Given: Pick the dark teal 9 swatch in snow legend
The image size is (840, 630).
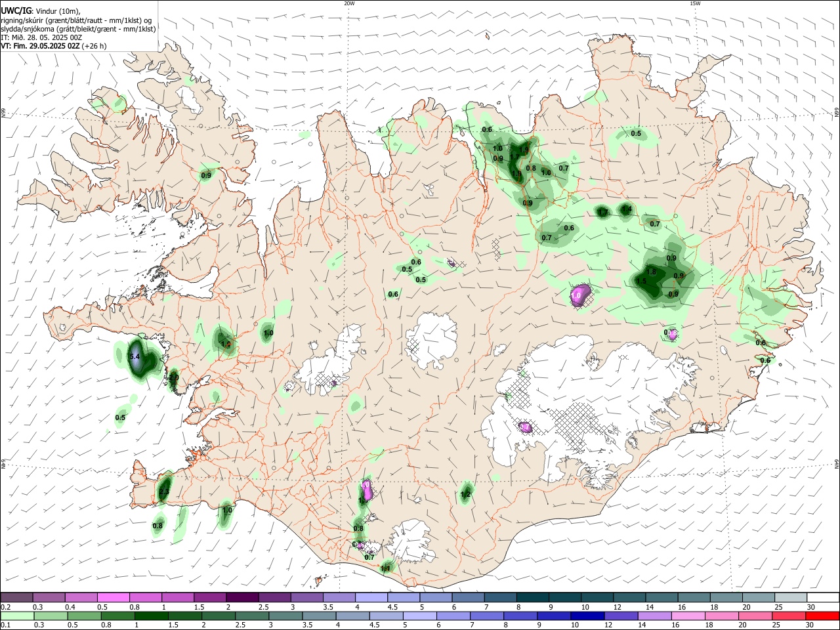Looking at the screenshot, I should pos(564,598).
